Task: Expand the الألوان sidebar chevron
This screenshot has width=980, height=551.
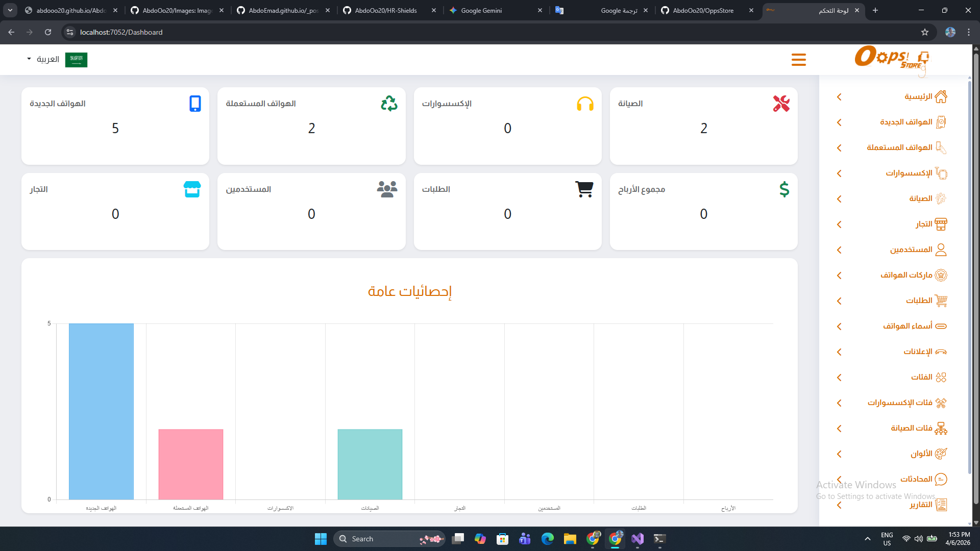Action: tap(839, 454)
